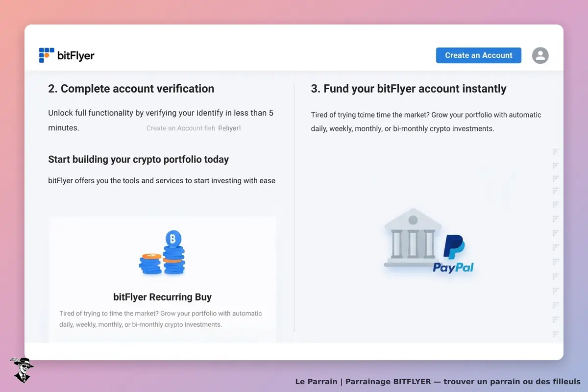Click the "2. Complete account verification" heading

[x=131, y=89]
